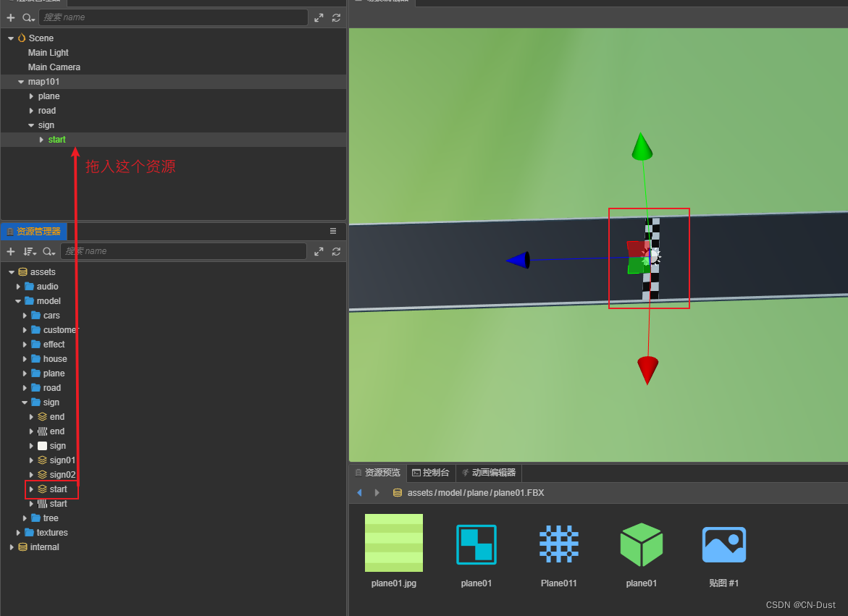Expand the plane node in hierarchy
The height and width of the screenshot is (616, 848).
tap(31, 96)
